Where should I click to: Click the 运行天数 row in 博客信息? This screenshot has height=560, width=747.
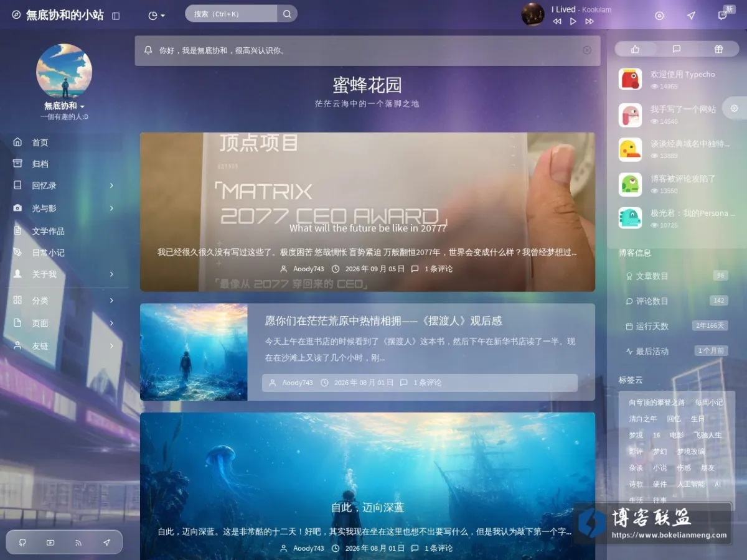[677, 326]
